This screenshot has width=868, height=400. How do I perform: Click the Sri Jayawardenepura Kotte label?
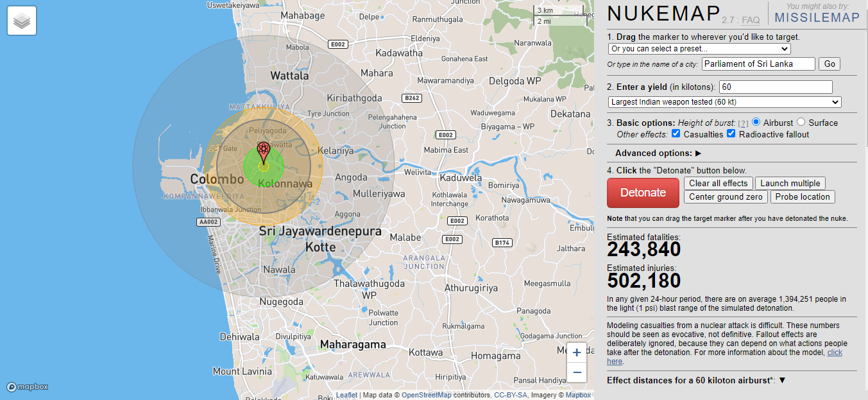(x=320, y=239)
